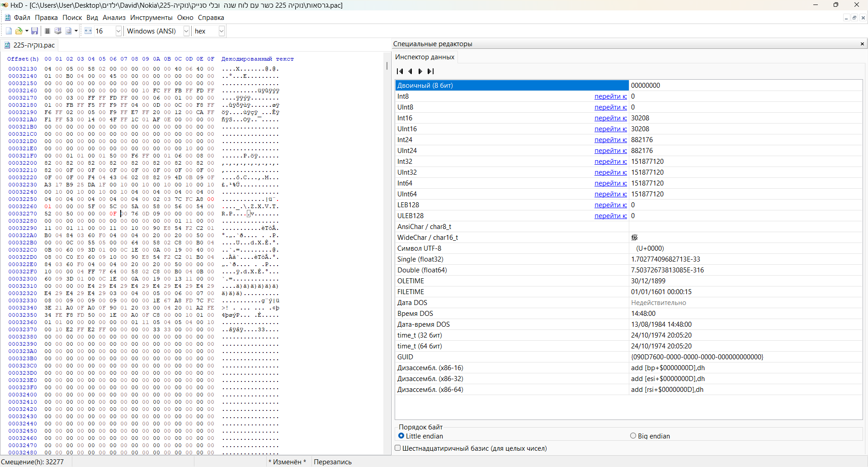Click offset row 00032270 in hex view

[23, 214]
